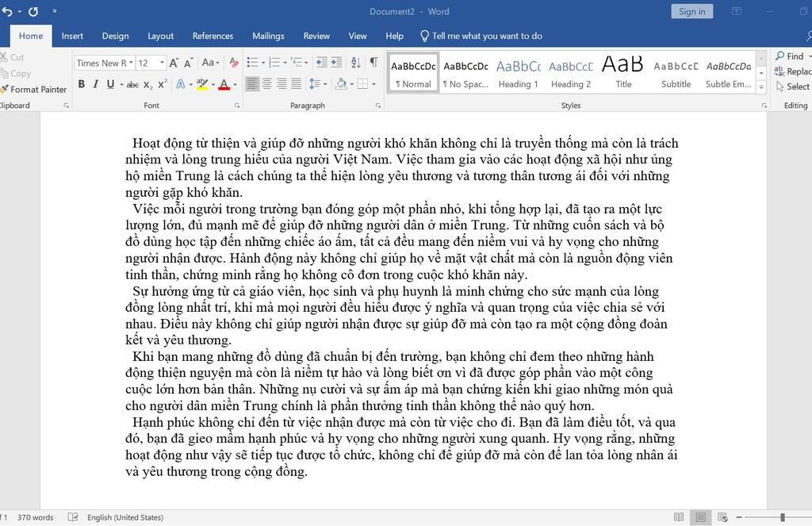812x526 pixels.
Task: Apply yellow text highlight color
Action: [x=202, y=84]
